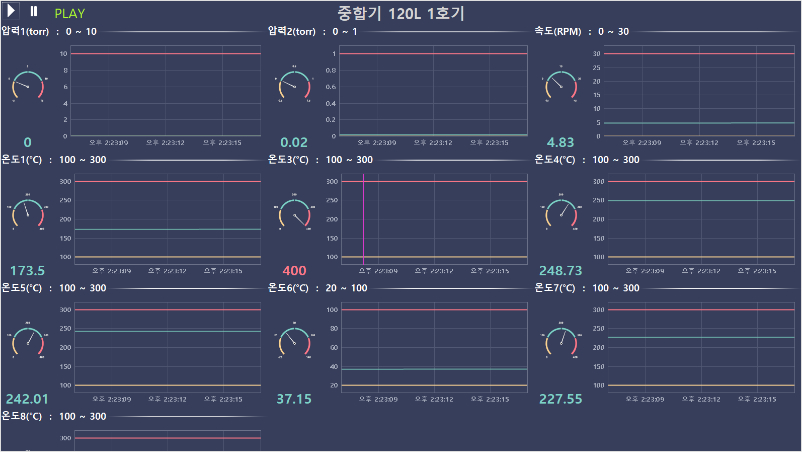Click the play triangle button
Screen dimensions: 802x452
tap(11, 11)
